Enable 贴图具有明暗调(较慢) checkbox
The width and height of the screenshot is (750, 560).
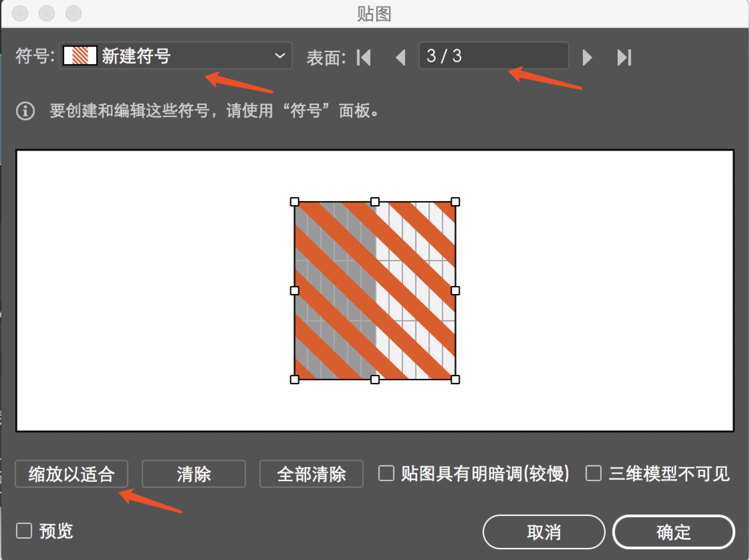(x=386, y=473)
